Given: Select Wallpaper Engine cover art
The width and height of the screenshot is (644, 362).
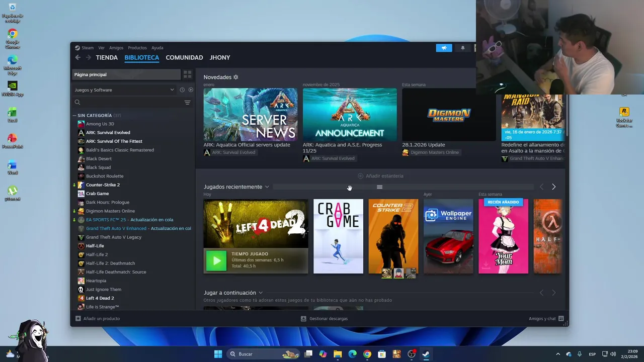Looking at the screenshot, I should (448, 236).
